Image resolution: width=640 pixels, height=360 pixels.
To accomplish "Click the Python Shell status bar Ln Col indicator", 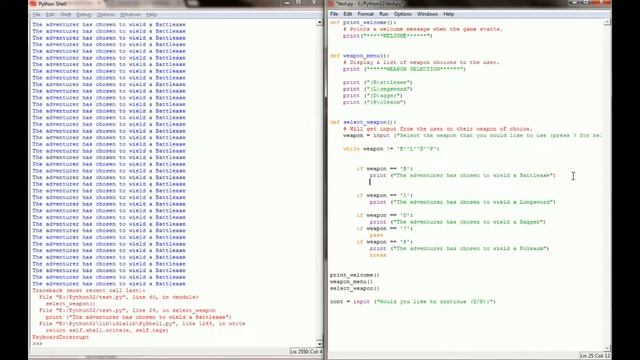I will [306, 351].
